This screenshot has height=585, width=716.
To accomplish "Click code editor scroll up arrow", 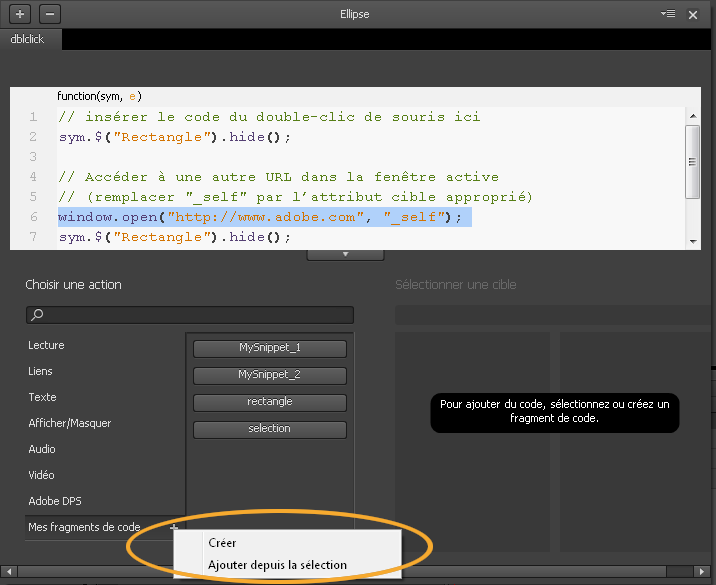I will pos(693,116).
